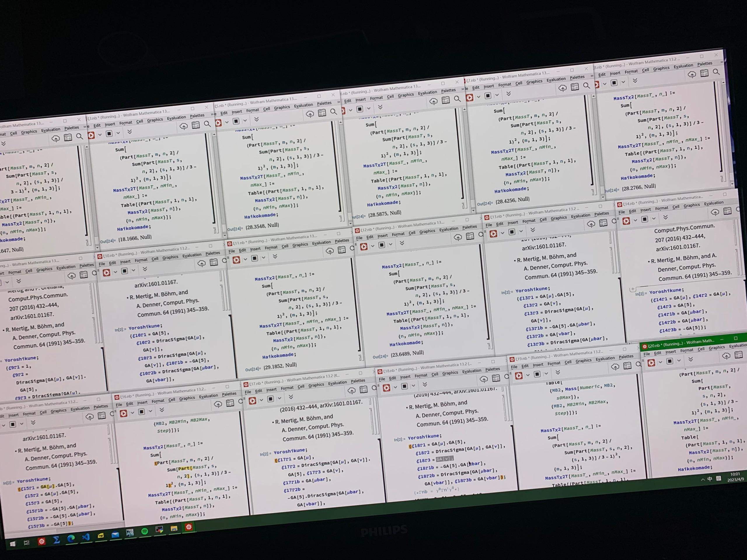This screenshot has height=560, width=747.
Task: Open the evaluate options dropdown in ξ3.nb
Action: [x=100, y=135]
